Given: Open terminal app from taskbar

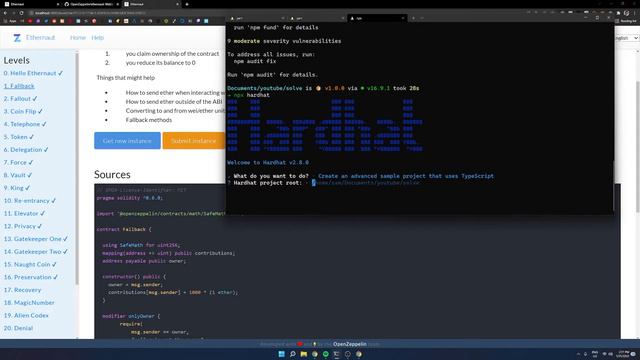Looking at the screenshot, I should click(x=336, y=354).
